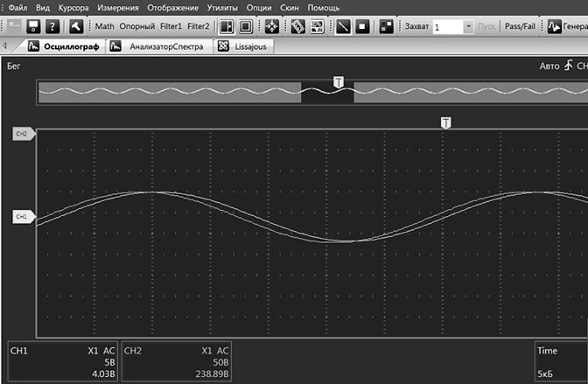
Task: Click the save (floppy disk) toolbar icon
Action: pyautogui.click(x=35, y=26)
